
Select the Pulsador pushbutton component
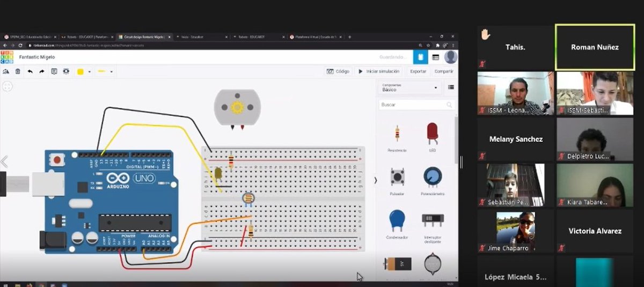pyautogui.click(x=397, y=181)
